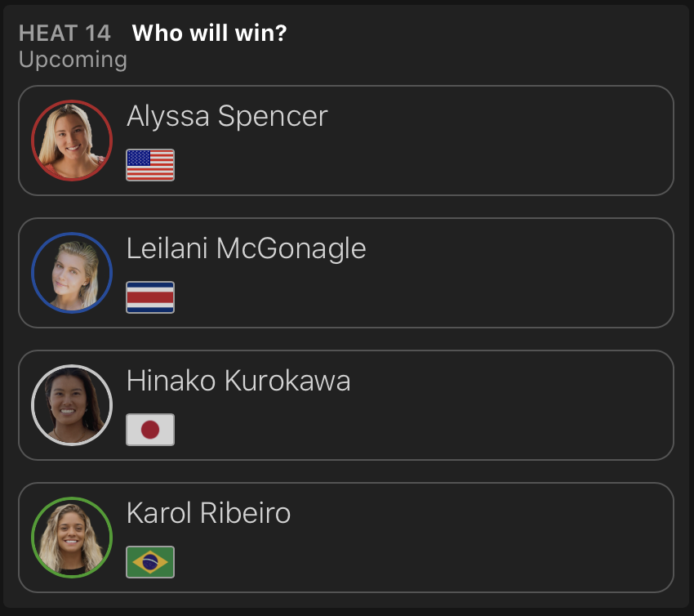Open the blue-ringed avatar next to Leilani McGonagle
Viewport: 694px width, 616px height.
[72, 273]
